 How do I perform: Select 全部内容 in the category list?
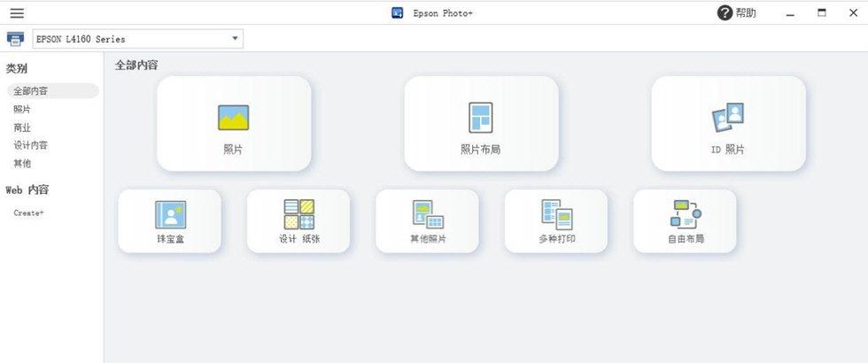point(31,91)
